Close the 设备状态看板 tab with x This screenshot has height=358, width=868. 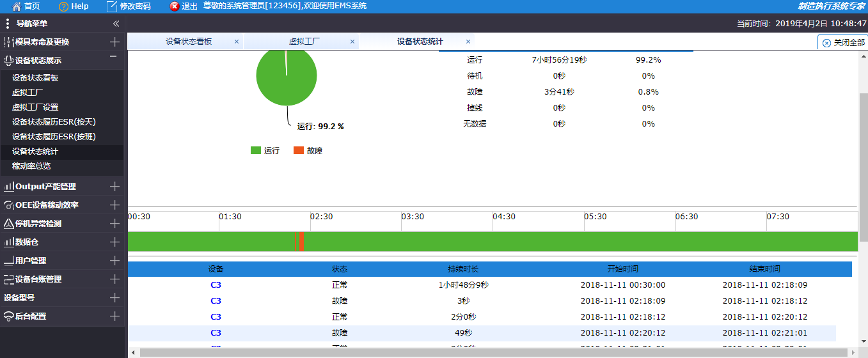coord(236,42)
